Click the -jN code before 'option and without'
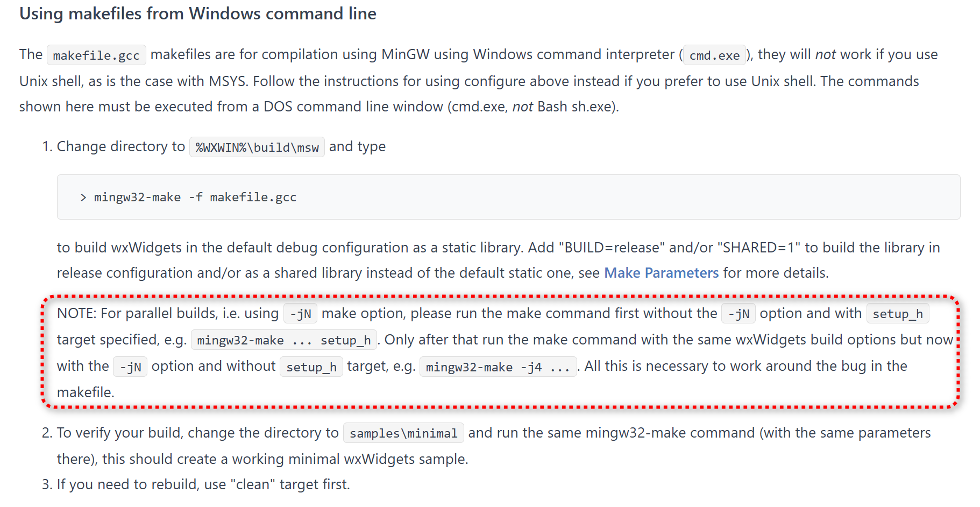Viewport: 980px width, 507px height. tap(130, 367)
